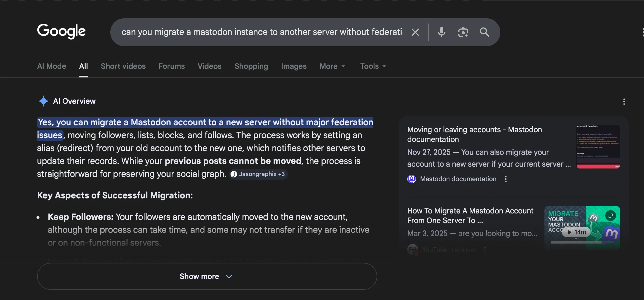This screenshot has height=300, width=644.
Task: Switch to the Images tab
Action: (x=293, y=66)
